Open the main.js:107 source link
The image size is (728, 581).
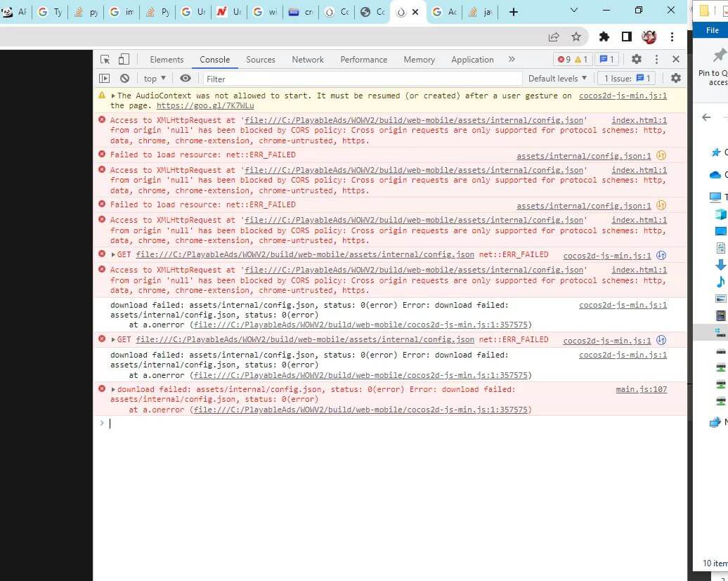641,389
